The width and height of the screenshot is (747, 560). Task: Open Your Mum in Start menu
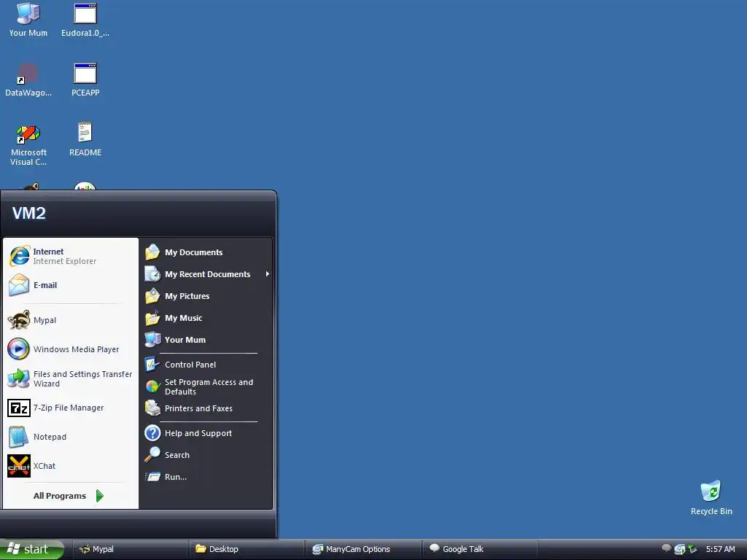pos(206,340)
